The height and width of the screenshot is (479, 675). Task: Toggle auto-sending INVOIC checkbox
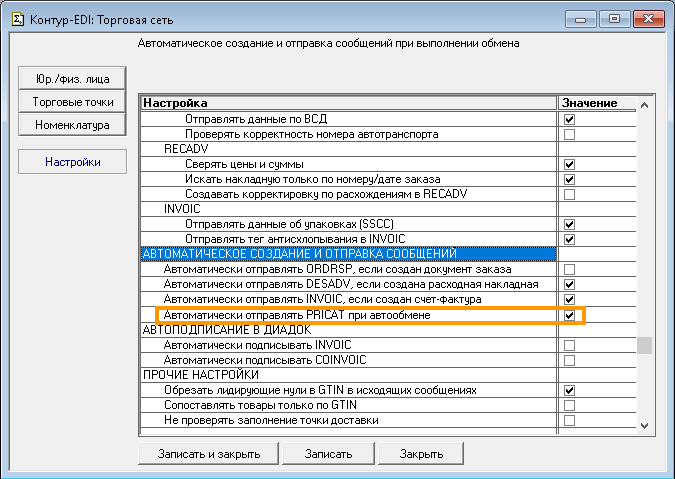[569, 299]
